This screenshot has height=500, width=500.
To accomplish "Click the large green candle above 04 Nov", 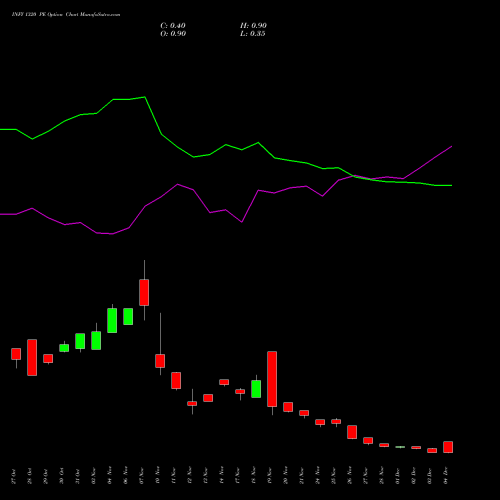I will (112, 320).
